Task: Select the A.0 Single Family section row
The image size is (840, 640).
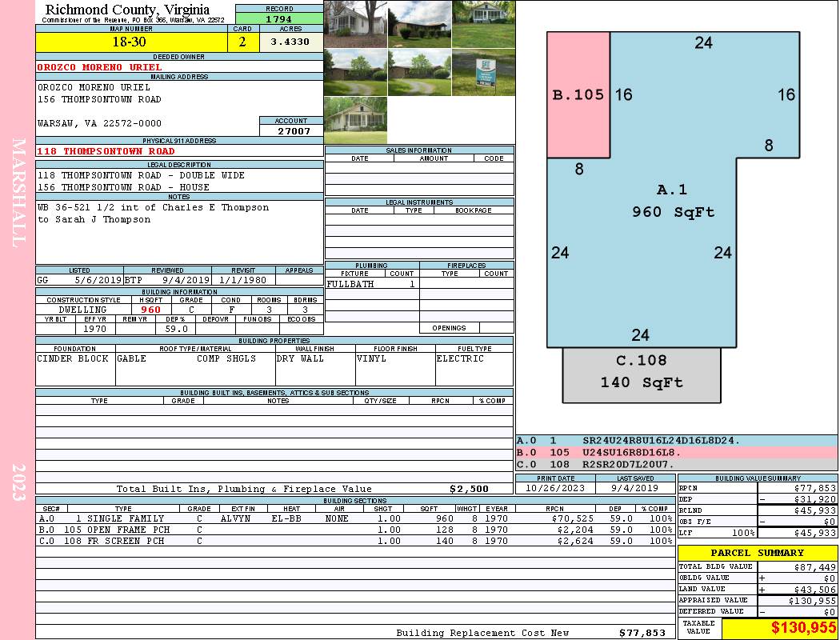Action: pyautogui.click(x=356, y=518)
